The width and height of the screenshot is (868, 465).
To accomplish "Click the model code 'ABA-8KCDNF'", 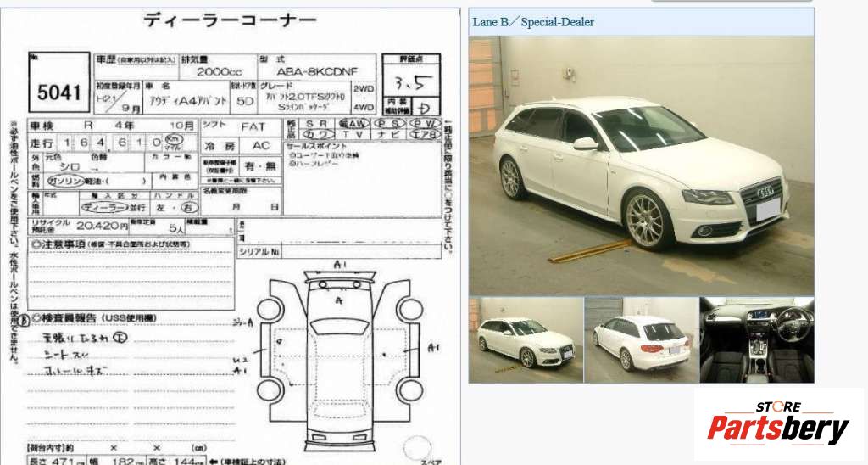I will click(317, 71).
